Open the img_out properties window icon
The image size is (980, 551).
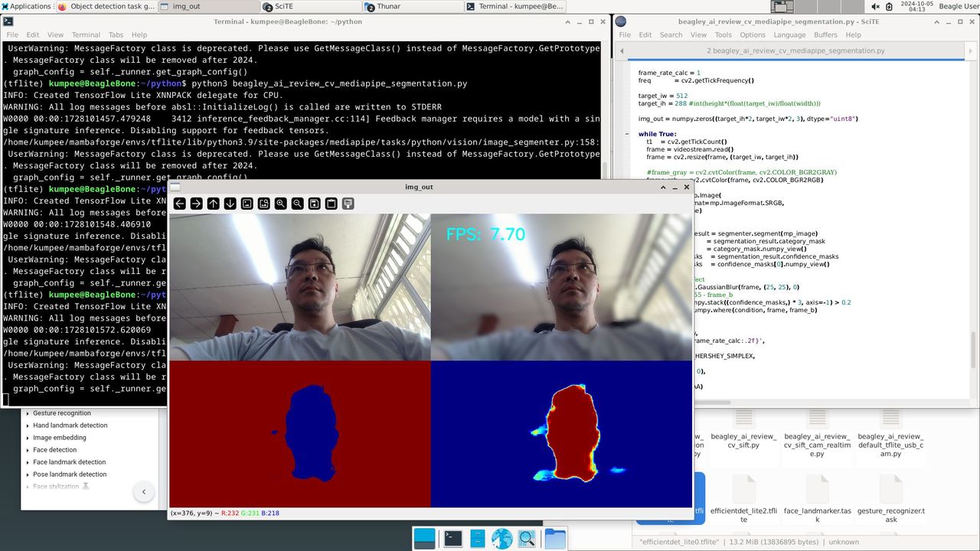(x=348, y=204)
